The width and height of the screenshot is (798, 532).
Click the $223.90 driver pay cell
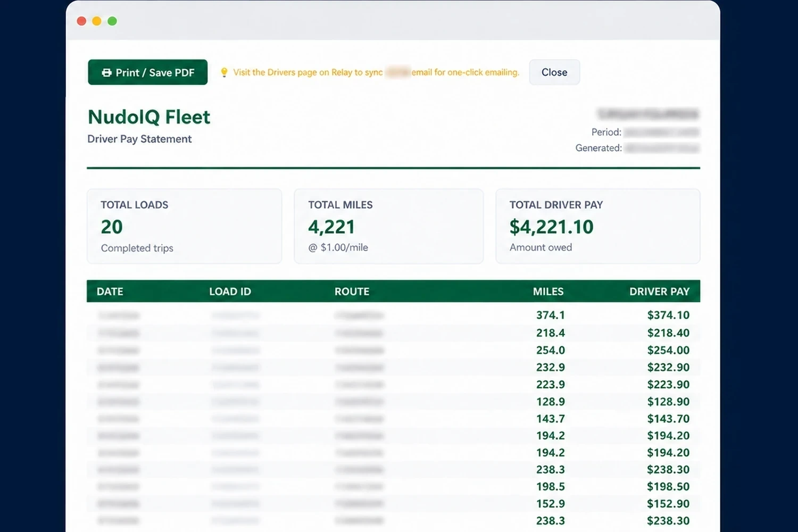[x=668, y=384]
